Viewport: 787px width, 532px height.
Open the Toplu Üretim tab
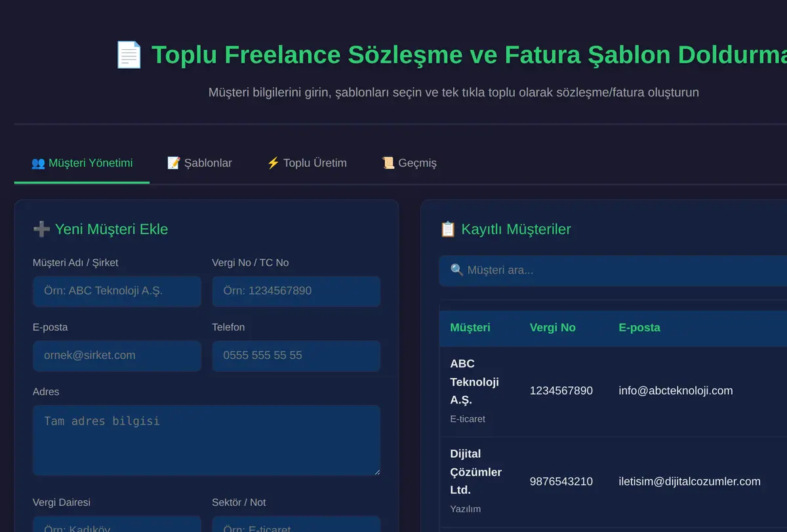pyautogui.click(x=306, y=163)
